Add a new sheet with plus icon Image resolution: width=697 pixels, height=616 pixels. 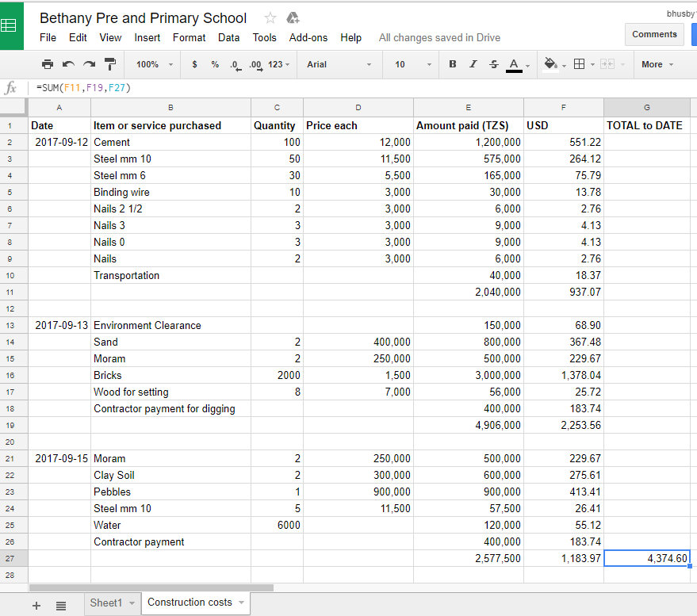36,606
